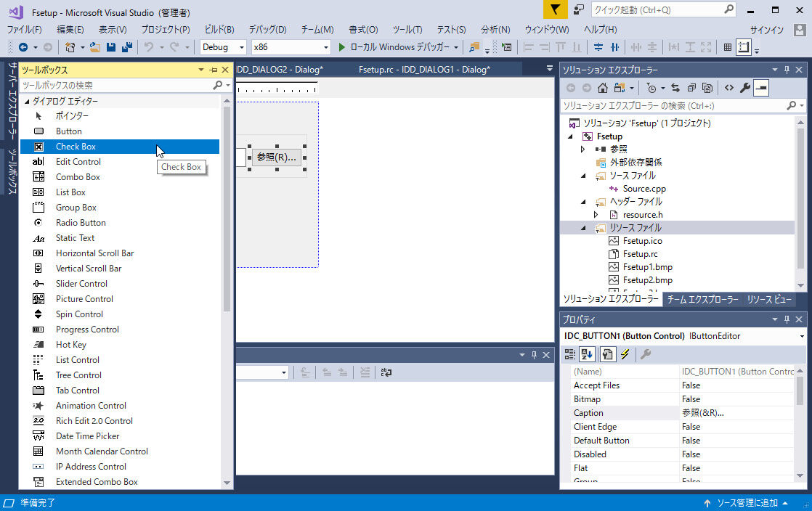Choose the IP Address Control tool
This screenshot has width=812, height=511.
point(120,467)
